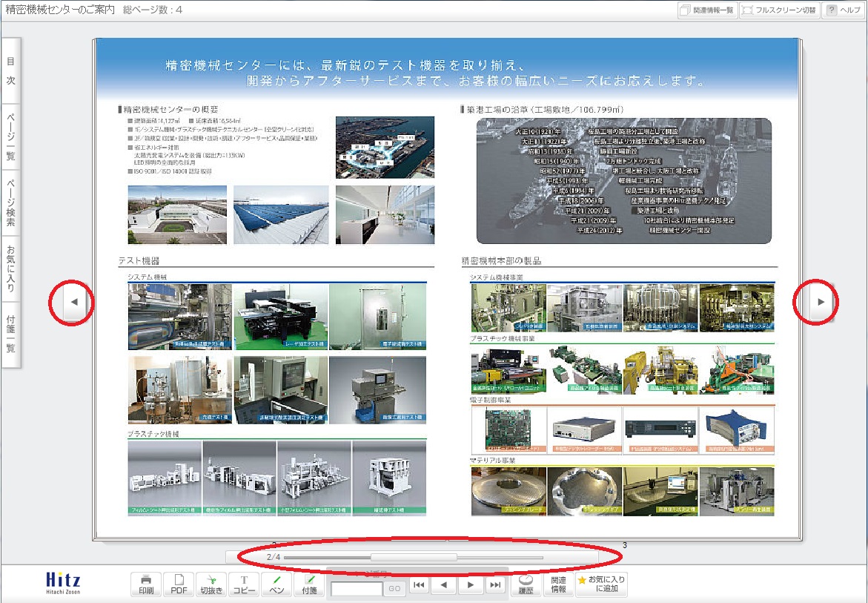
Task: Click the 印刷 print icon
Action: point(146,584)
